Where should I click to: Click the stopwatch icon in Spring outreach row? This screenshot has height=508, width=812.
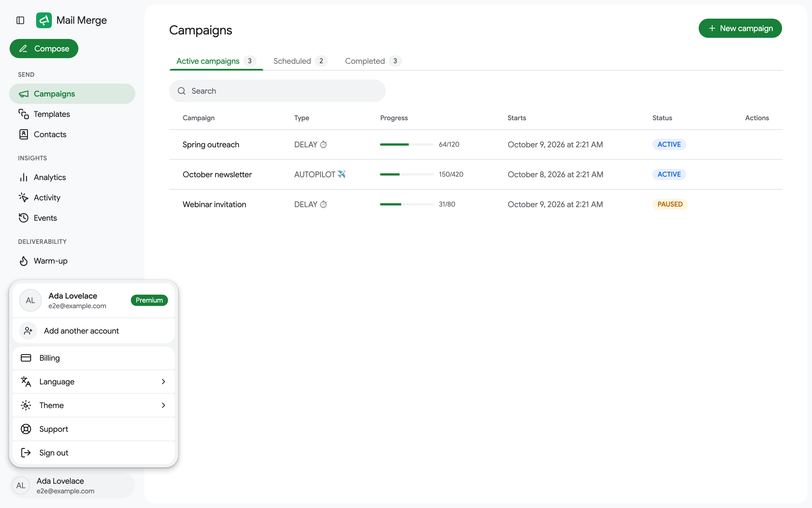tap(323, 144)
